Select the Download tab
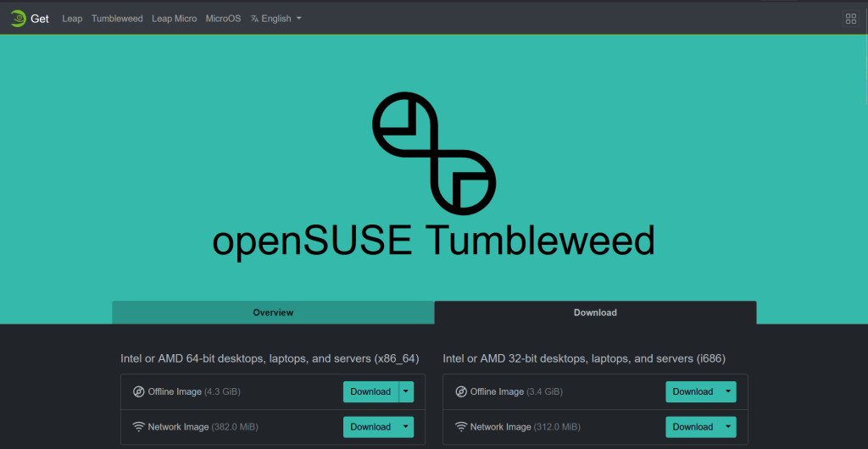The width and height of the screenshot is (868, 449). tap(595, 313)
